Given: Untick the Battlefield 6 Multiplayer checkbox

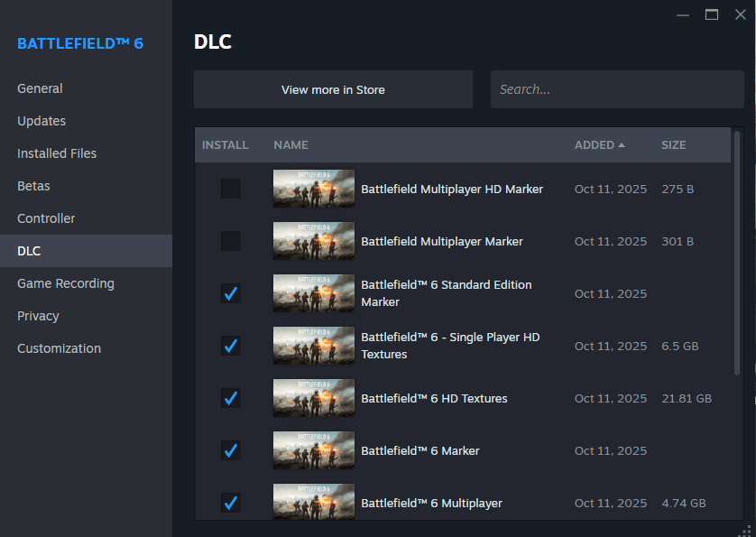Looking at the screenshot, I should (231, 503).
